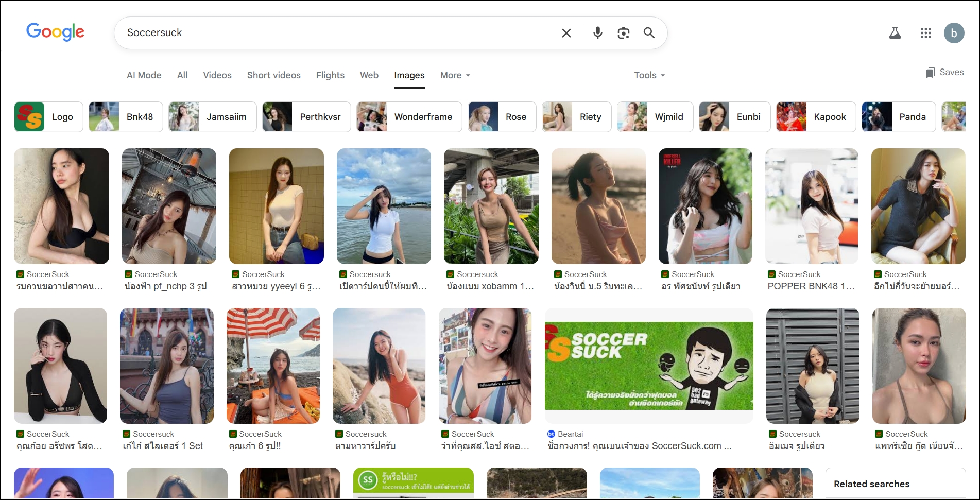Image resolution: width=980 pixels, height=500 pixels.
Task: Expand the More search filters menu
Action: tap(455, 75)
